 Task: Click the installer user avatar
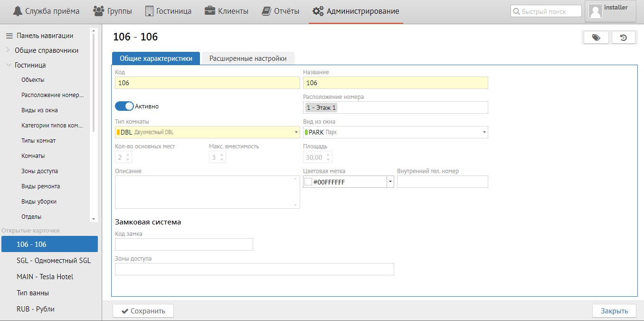pyautogui.click(x=595, y=11)
